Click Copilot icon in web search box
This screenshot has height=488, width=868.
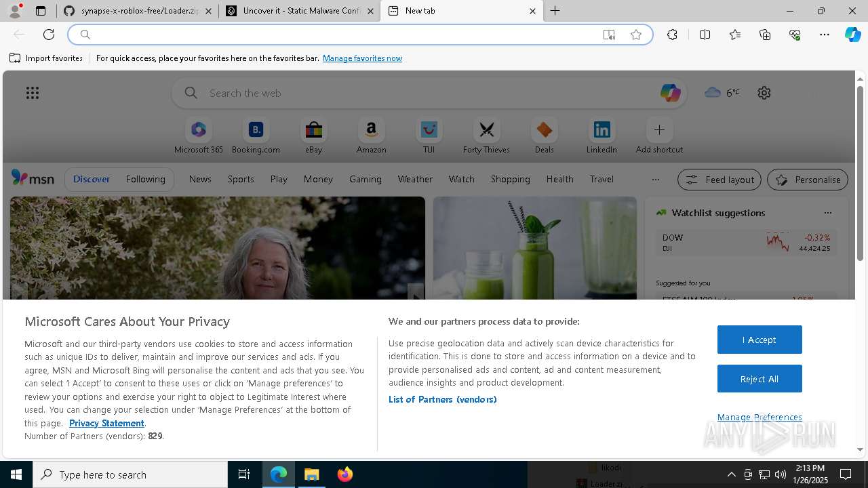[670, 93]
